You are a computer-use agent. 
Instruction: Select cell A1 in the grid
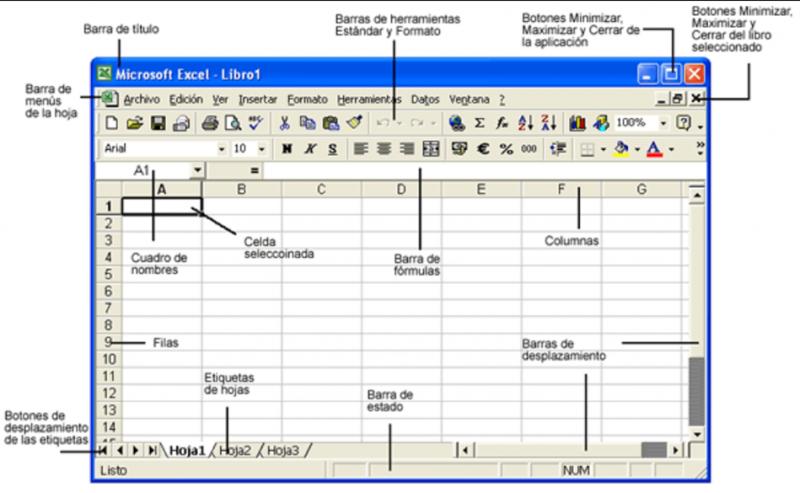point(162,206)
